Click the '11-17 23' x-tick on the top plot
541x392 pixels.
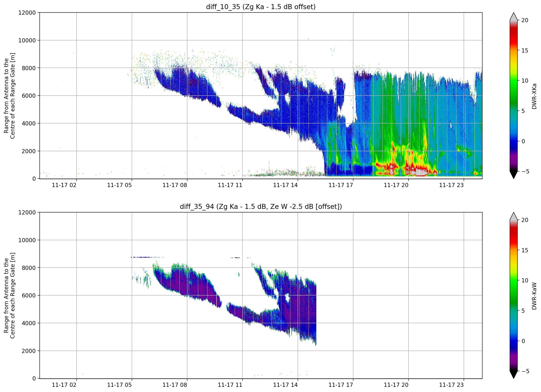[452, 185]
